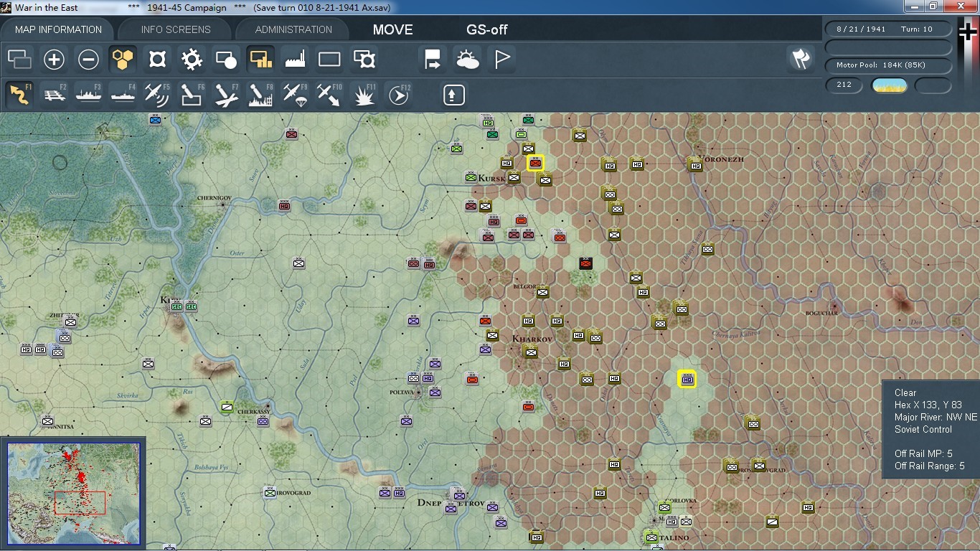Select F11 explosion mode icon

pyautogui.click(x=364, y=94)
